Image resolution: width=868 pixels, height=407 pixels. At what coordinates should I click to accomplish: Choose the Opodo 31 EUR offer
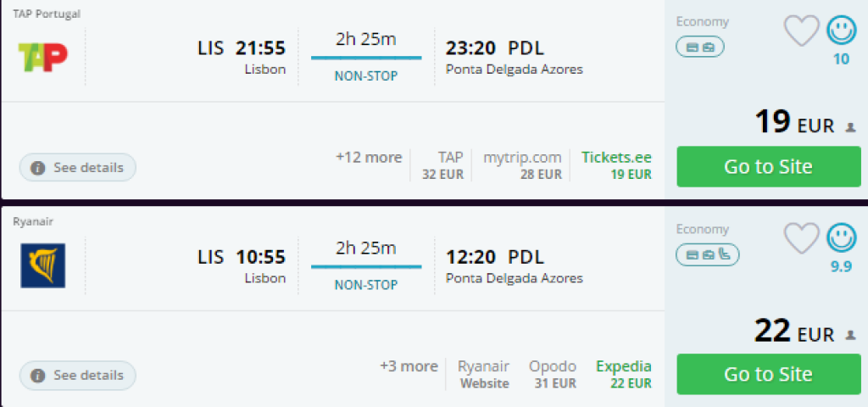pyautogui.click(x=553, y=374)
